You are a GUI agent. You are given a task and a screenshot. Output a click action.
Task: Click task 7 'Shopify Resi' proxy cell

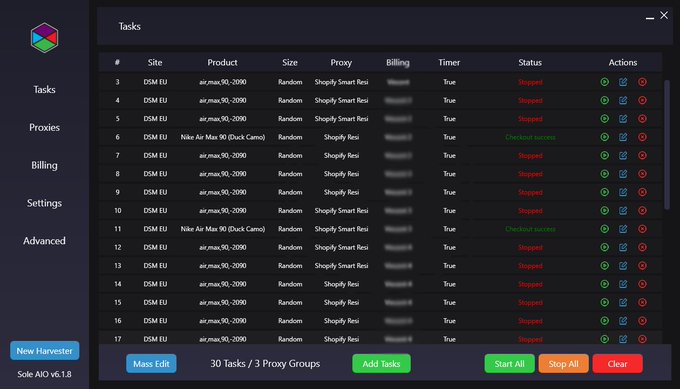coord(341,155)
